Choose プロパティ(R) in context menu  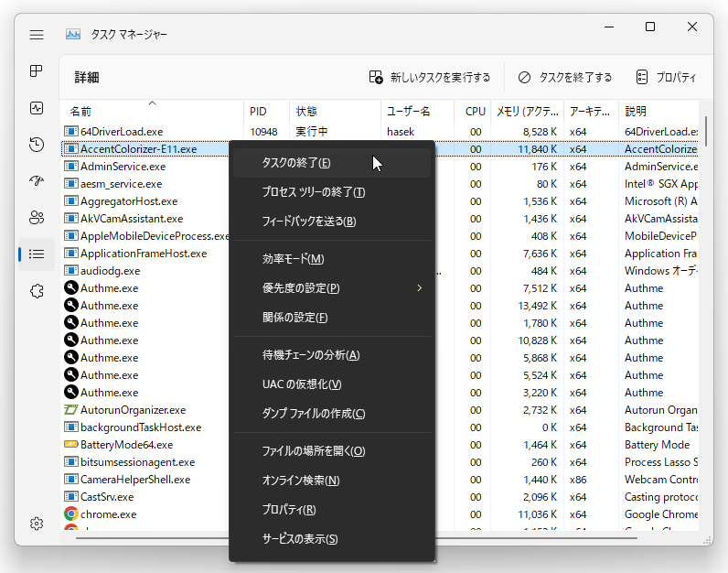click(x=332, y=510)
